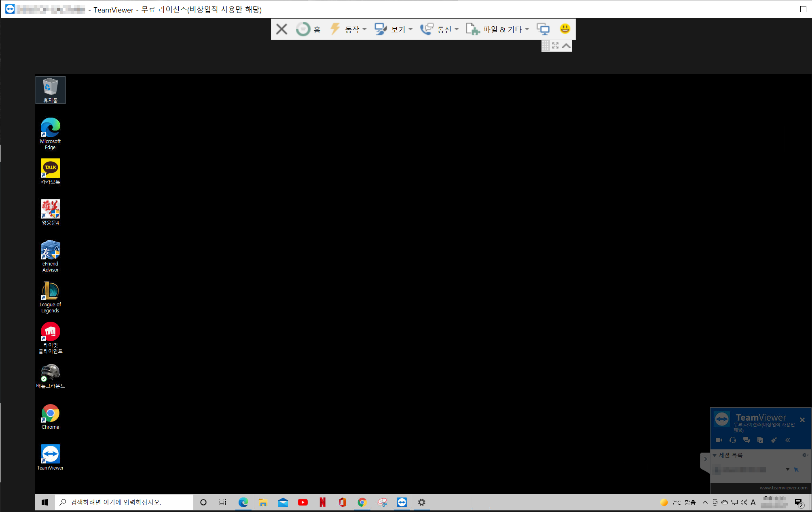Collapse the toolbar with the up chevron
Viewport: 812px width, 512px height.
pos(567,46)
